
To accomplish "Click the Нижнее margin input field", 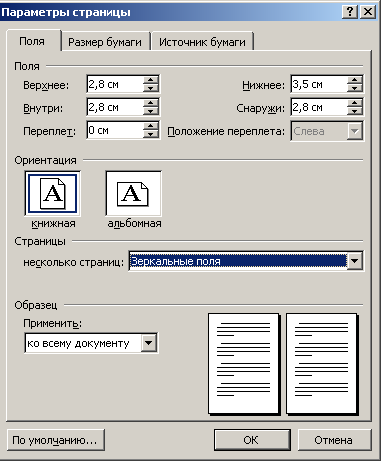I will tap(319, 84).
